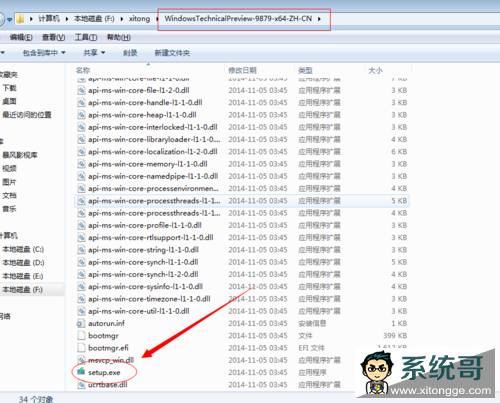Open the 查看(V) menu
This screenshot has width=500, height=403.
[53, 37]
